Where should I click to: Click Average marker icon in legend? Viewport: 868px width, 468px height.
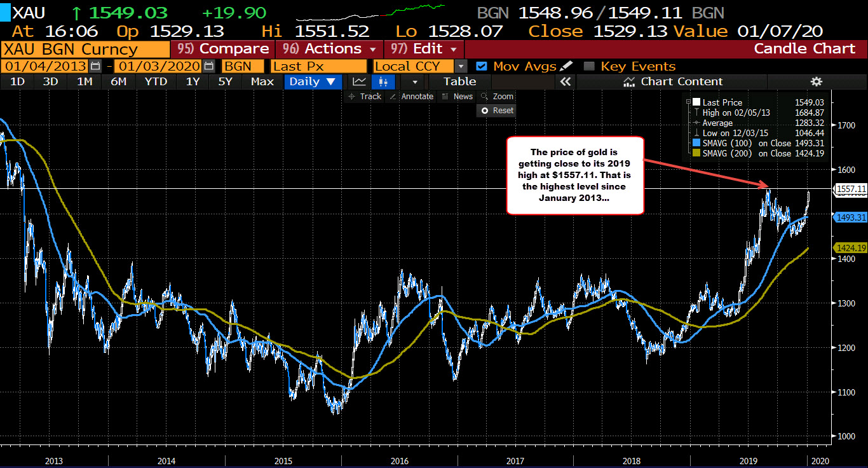click(697, 123)
